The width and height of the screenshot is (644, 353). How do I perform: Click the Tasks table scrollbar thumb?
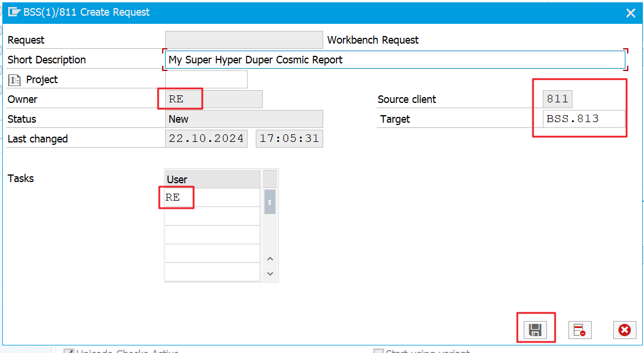point(270,202)
